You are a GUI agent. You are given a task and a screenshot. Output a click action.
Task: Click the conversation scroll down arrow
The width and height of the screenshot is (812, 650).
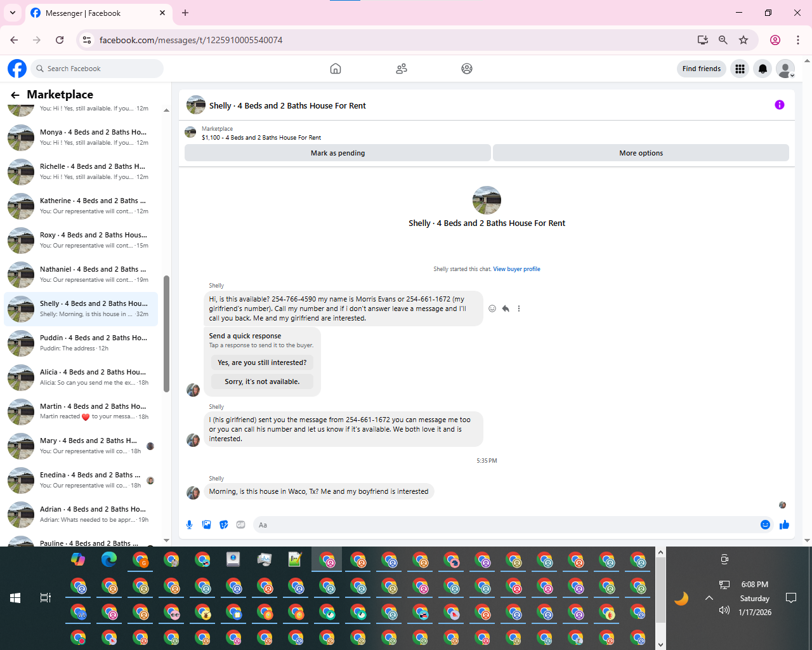[807, 540]
